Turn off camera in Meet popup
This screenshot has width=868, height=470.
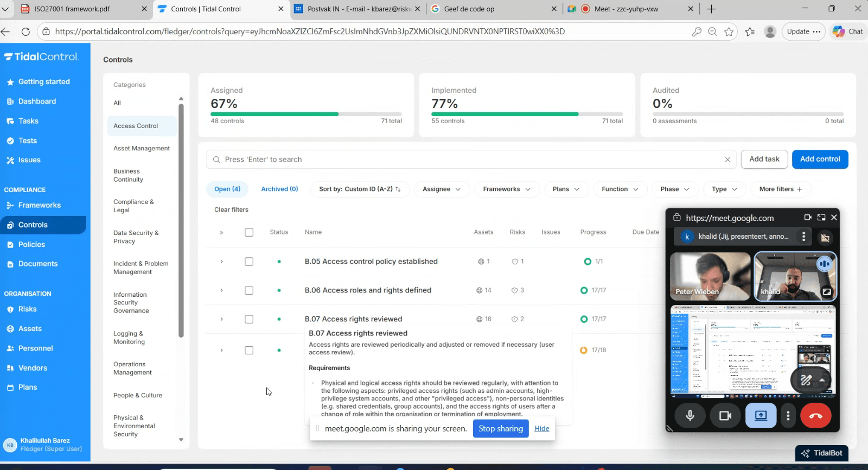click(725, 416)
